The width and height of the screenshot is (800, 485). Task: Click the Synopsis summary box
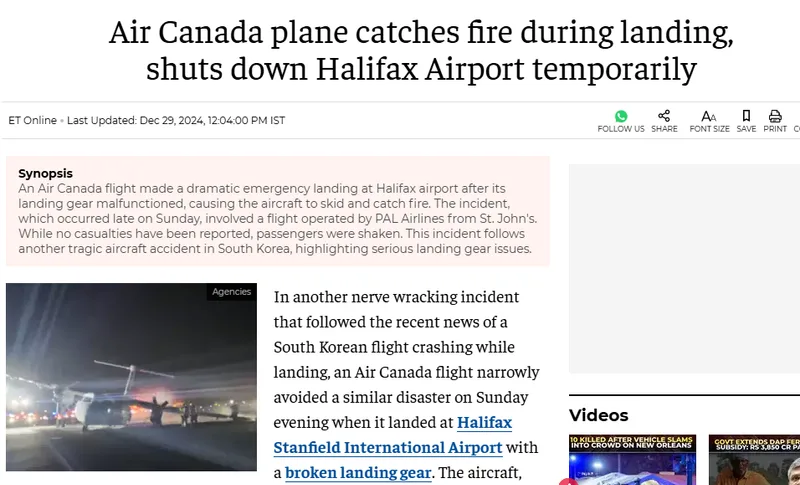coord(278,211)
